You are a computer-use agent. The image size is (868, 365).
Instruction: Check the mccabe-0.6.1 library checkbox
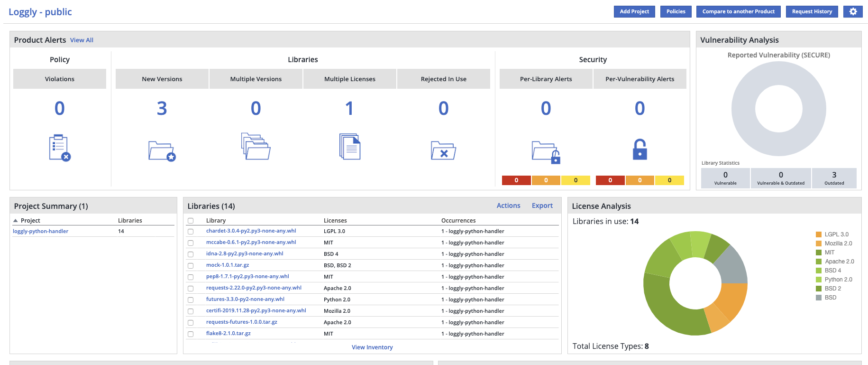[x=191, y=243]
